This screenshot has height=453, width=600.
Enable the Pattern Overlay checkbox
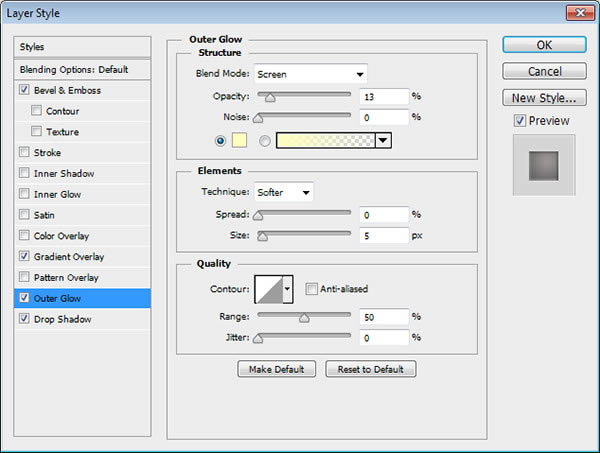[x=24, y=277]
